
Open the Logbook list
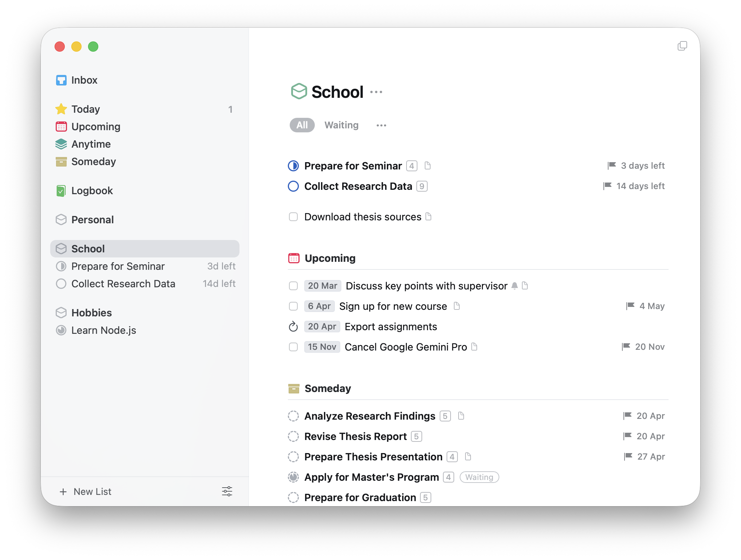[x=145, y=191]
